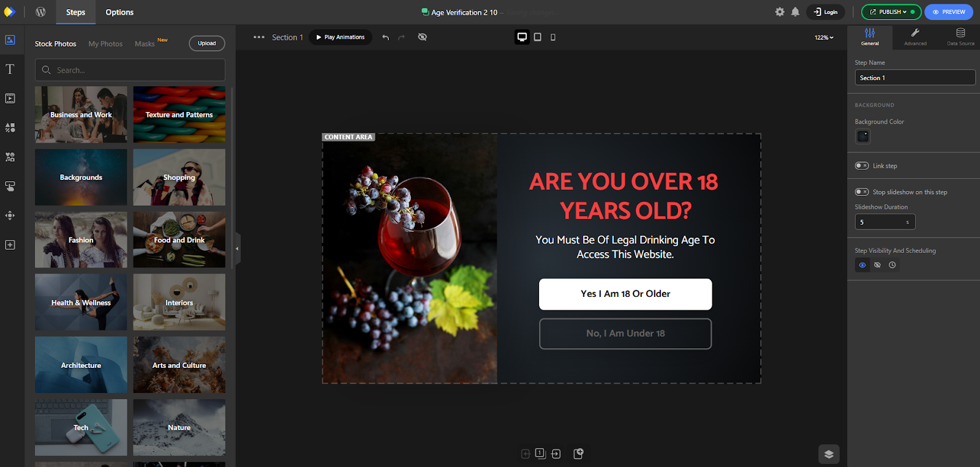Screen dimensions: 980x467
Task: Open the Animations and move panel icon
Action: point(10,215)
